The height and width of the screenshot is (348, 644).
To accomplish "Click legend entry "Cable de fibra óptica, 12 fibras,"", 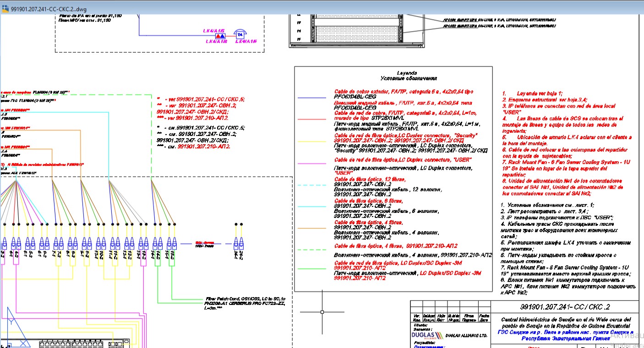I will 369,179.
